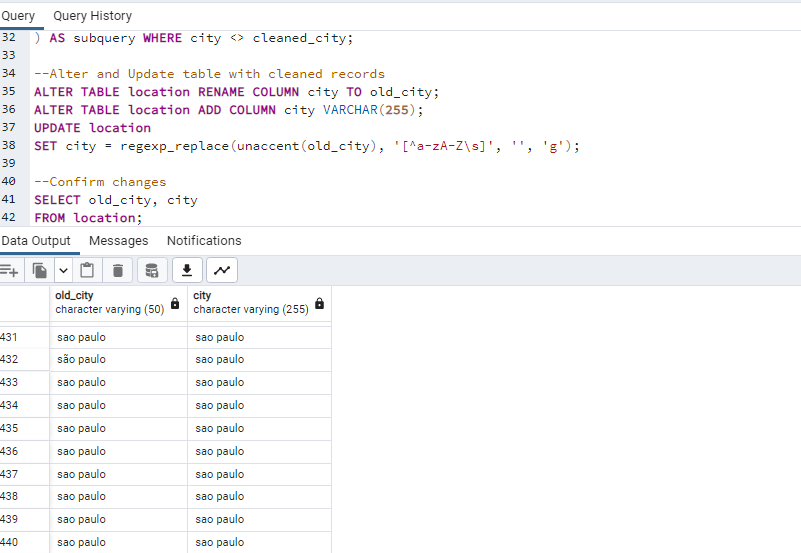801x553 pixels.
Task: Open the Messages tab
Action: point(119,241)
